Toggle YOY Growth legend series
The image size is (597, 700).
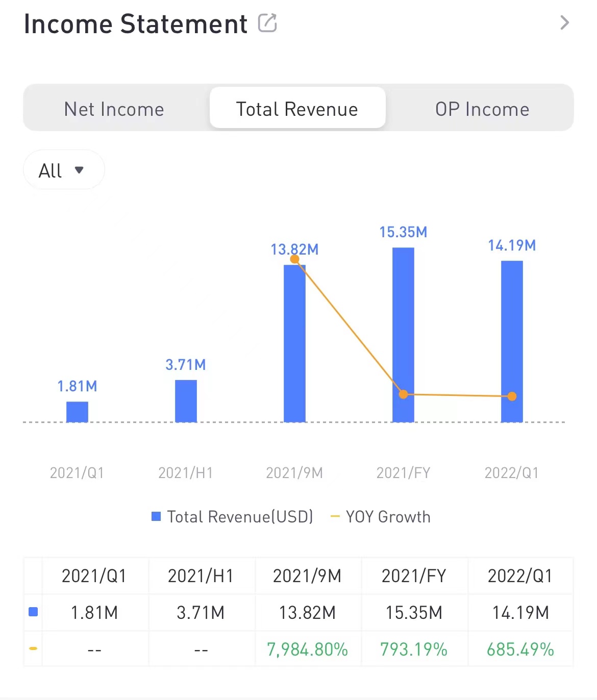click(x=381, y=517)
